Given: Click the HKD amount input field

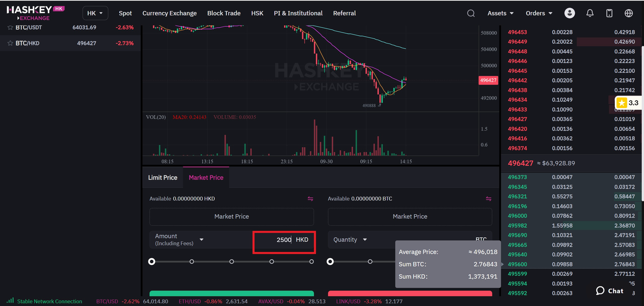Looking at the screenshot, I should 274,240.
